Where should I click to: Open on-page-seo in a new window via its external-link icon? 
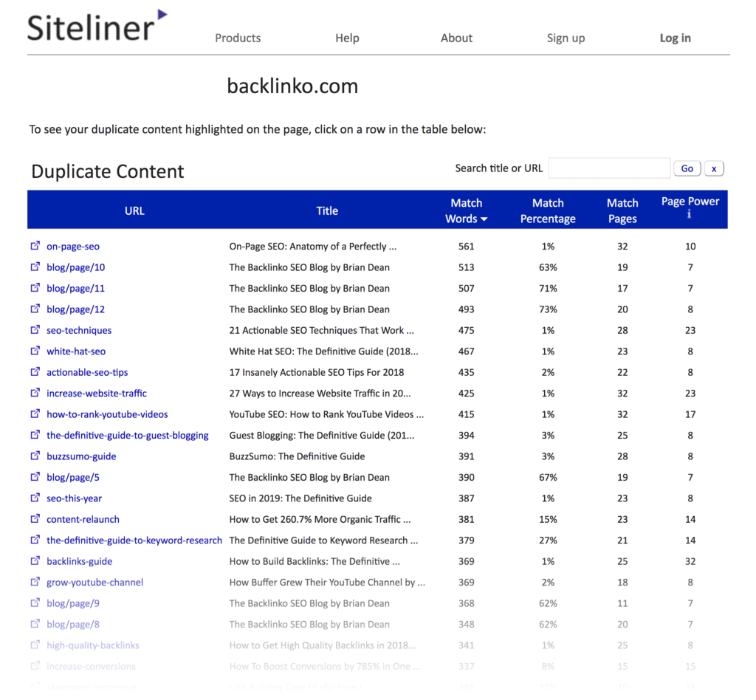[35, 246]
